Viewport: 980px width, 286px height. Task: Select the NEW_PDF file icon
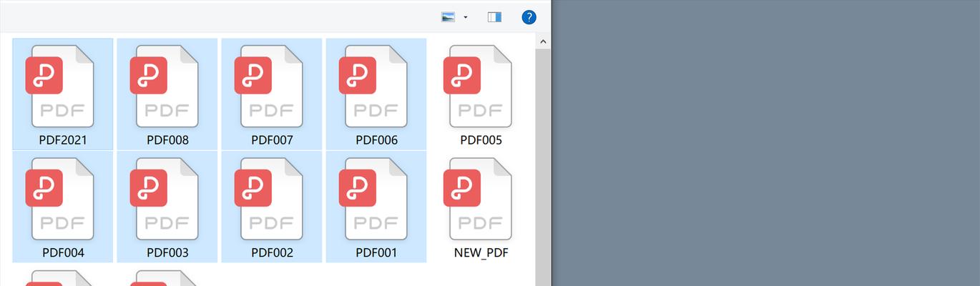[478, 199]
